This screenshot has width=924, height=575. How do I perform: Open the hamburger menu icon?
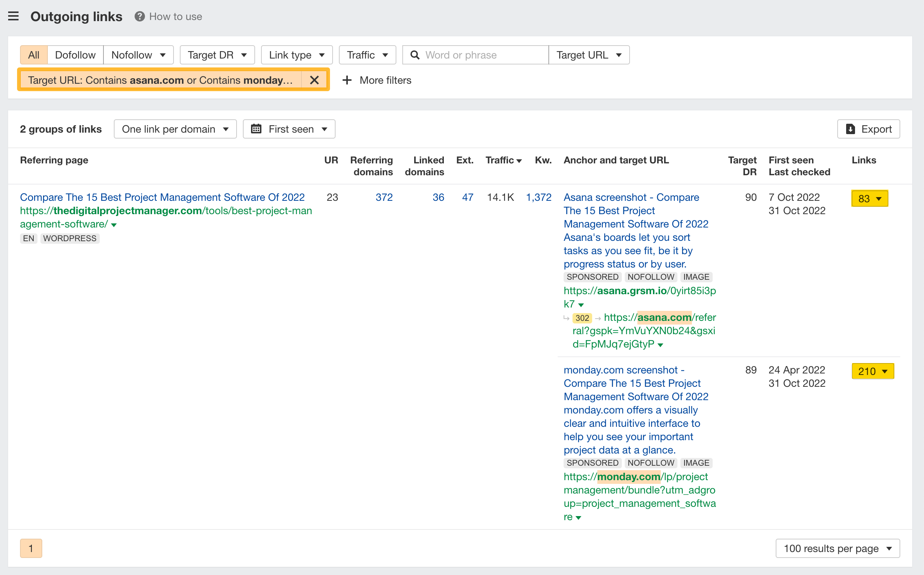click(13, 16)
